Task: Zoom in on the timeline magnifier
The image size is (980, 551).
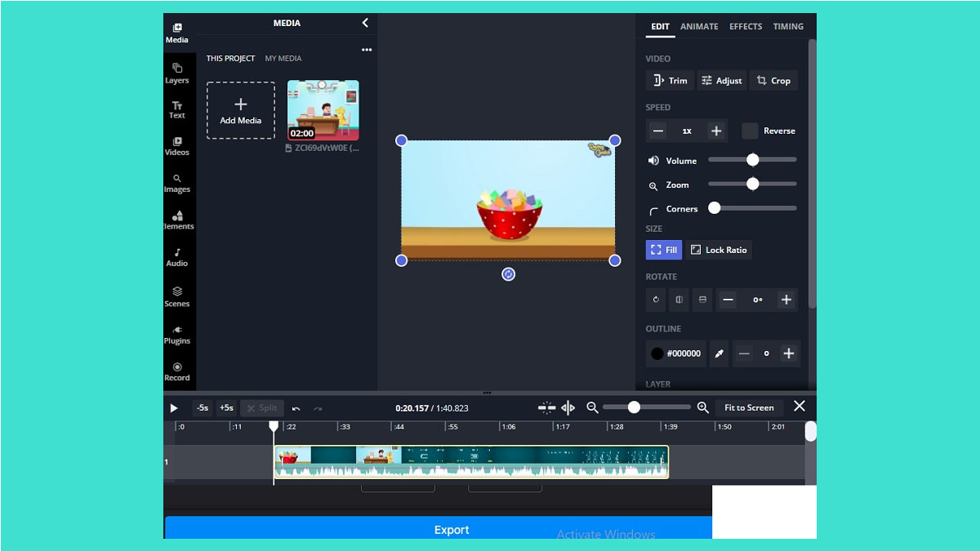Action: 702,407
